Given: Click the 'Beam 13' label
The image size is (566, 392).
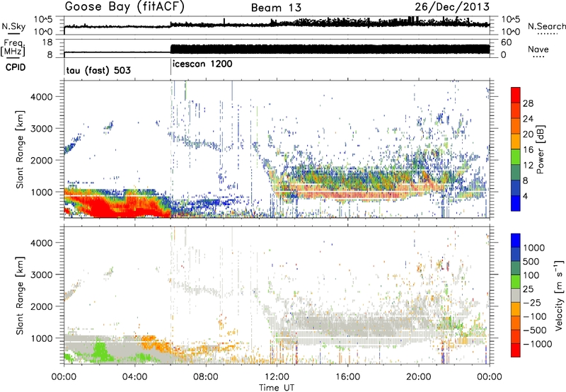Looking at the screenshot, I should [x=276, y=8].
